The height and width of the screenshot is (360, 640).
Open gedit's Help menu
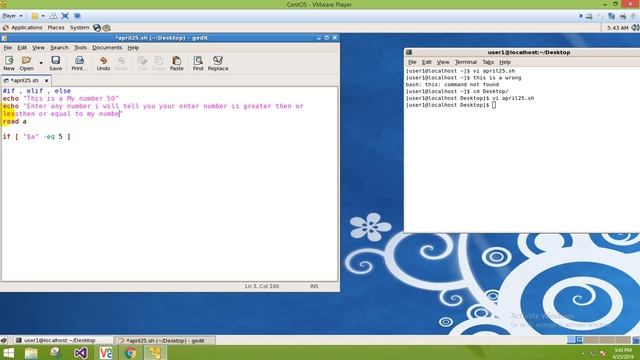coord(133,48)
